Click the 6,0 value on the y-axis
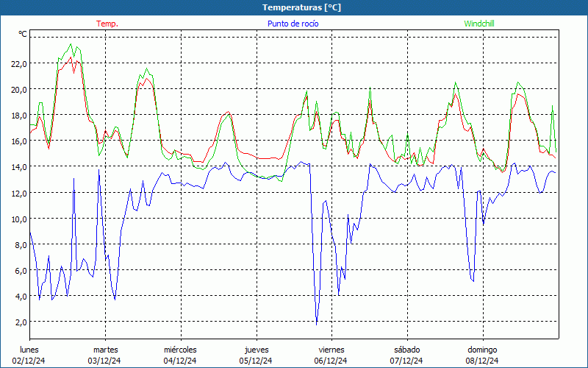 21,271
